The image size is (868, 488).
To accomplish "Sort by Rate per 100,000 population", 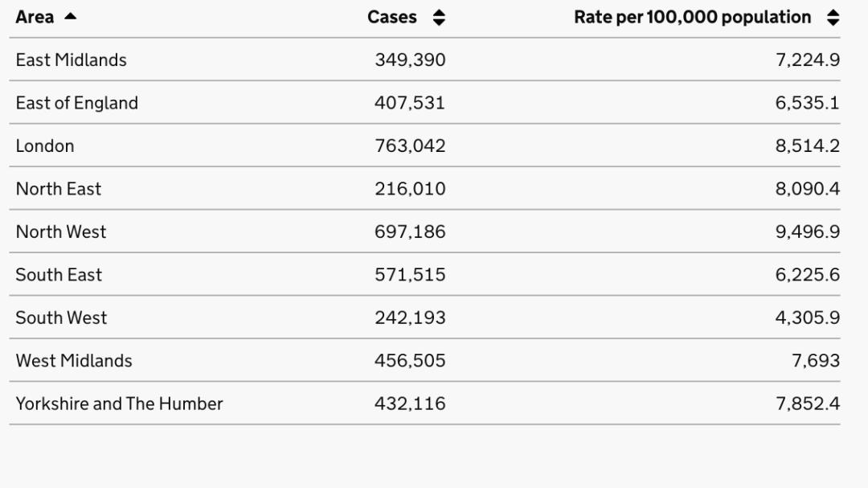I will pos(692,17).
